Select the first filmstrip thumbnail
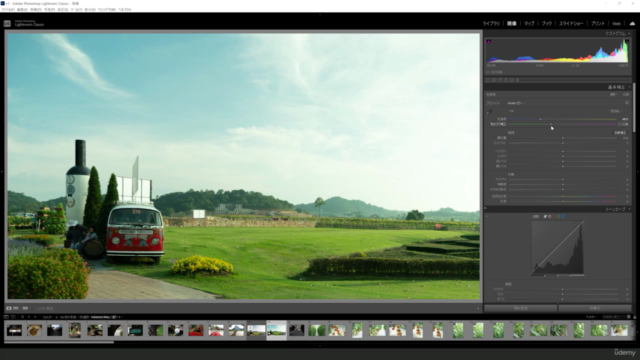Image resolution: width=640 pixels, height=360 pixels. 14,330
